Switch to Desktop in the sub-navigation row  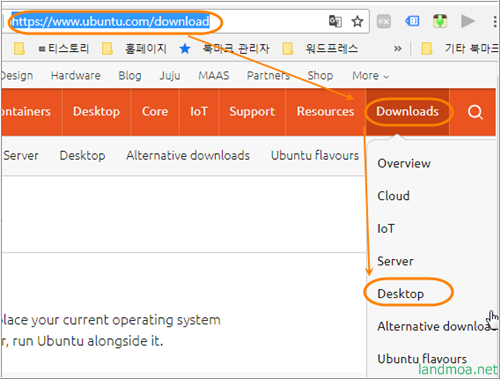pyautogui.click(x=82, y=156)
